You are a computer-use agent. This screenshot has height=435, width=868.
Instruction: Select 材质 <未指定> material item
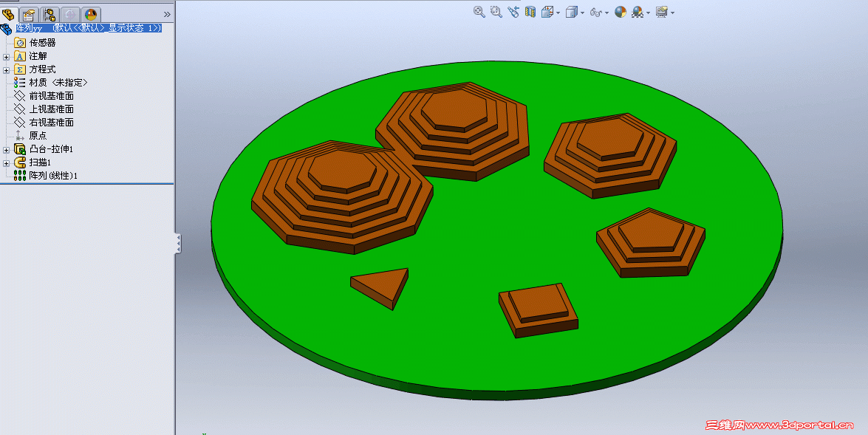point(58,83)
